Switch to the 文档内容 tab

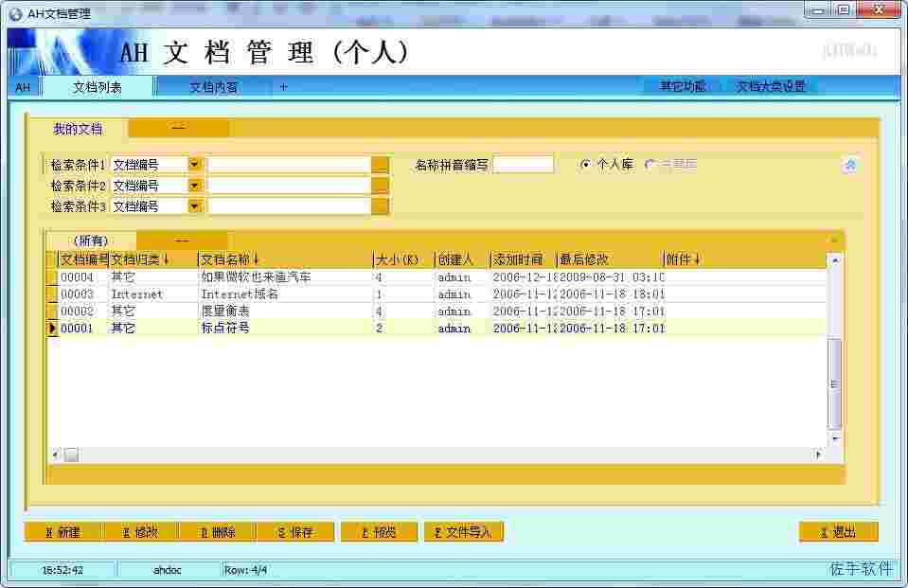click(x=215, y=86)
